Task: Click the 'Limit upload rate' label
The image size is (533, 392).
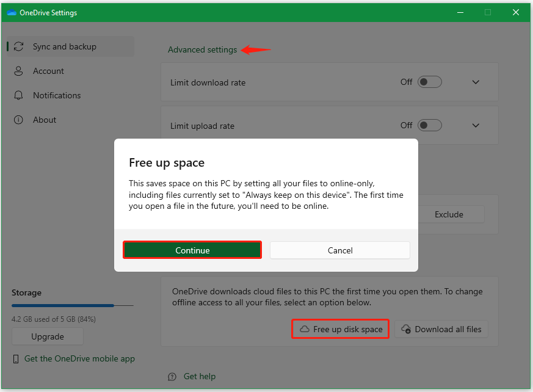Action: (x=202, y=126)
